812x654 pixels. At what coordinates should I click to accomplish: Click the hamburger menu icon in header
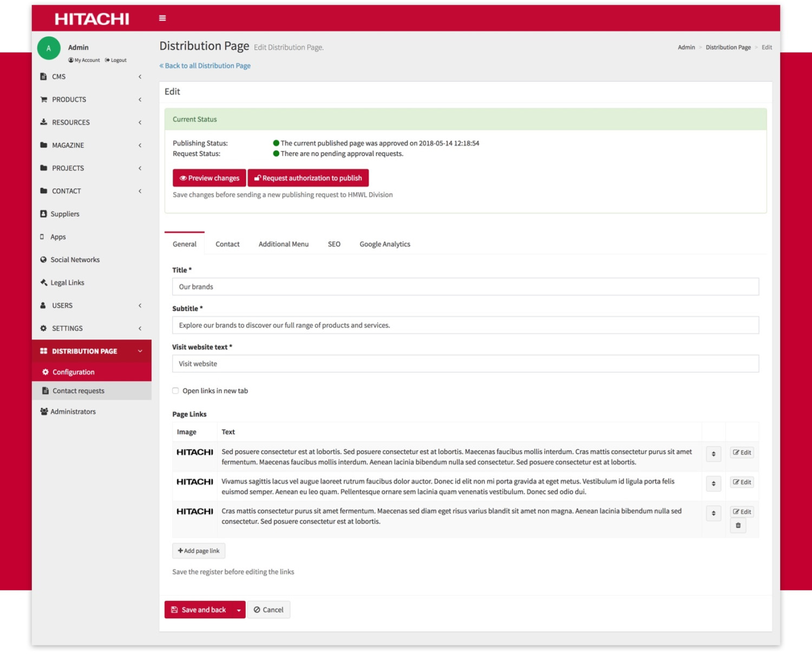click(162, 18)
